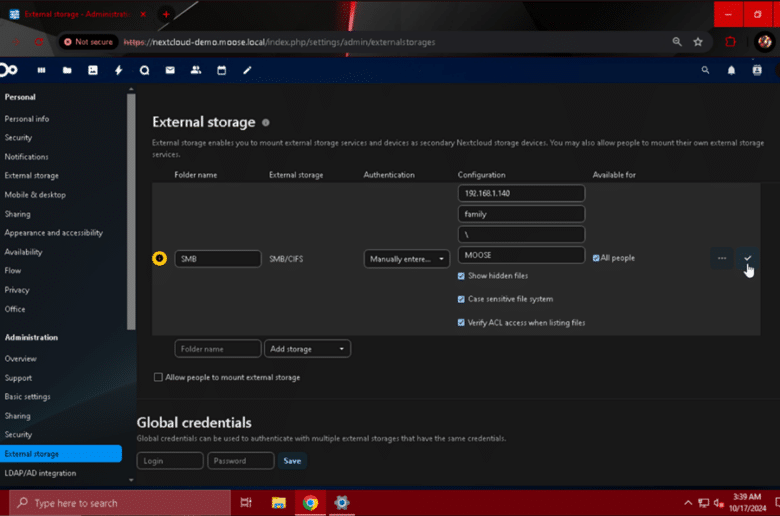Click the global credentials Password field
This screenshot has height=516, width=780.
pyautogui.click(x=241, y=461)
